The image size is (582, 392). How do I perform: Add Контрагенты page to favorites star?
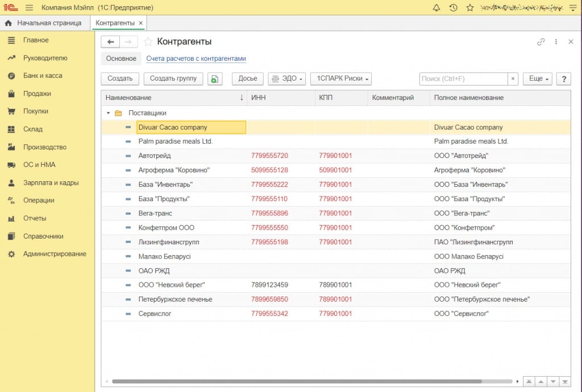click(148, 41)
